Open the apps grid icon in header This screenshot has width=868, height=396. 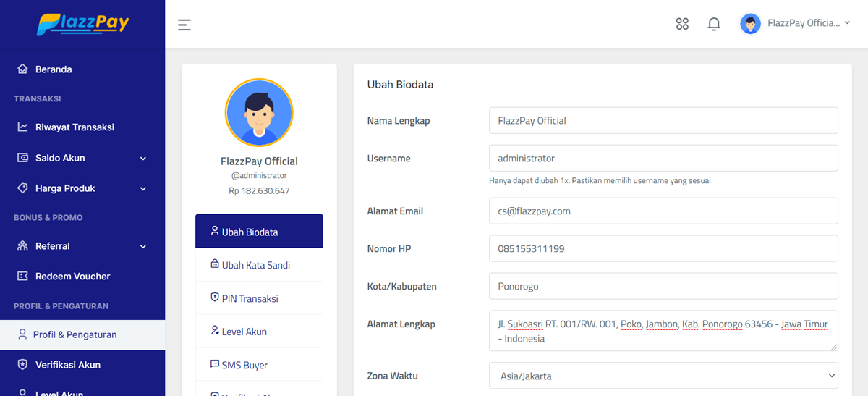682,24
